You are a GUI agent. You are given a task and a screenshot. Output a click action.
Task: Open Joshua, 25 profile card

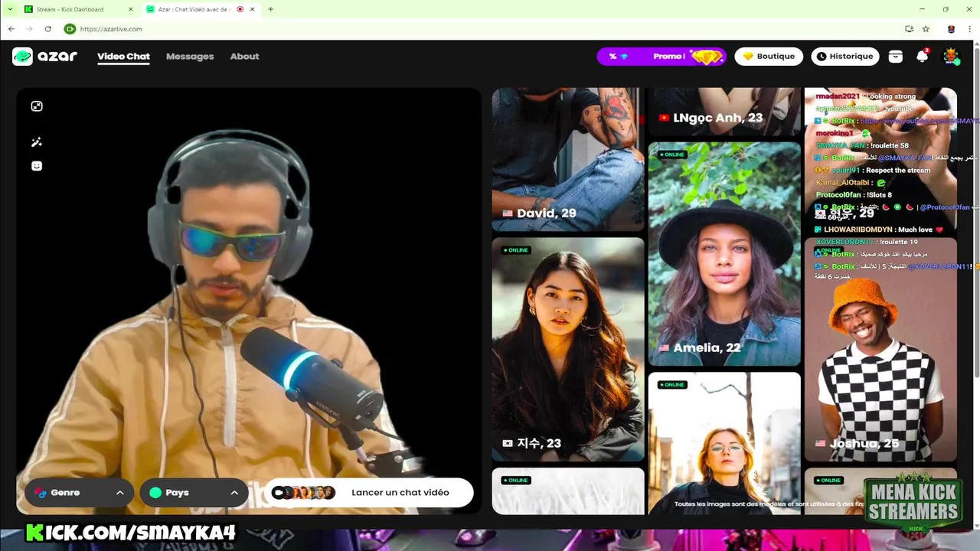tap(880, 350)
